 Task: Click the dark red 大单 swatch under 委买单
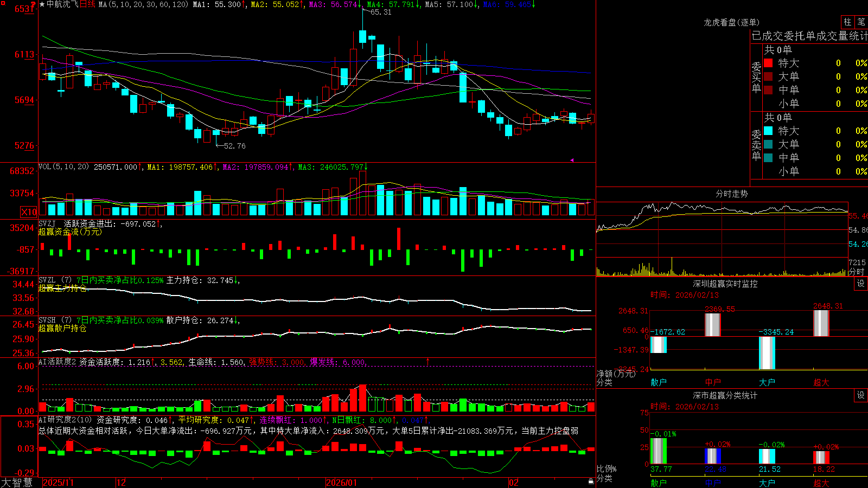tap(768, 76)
